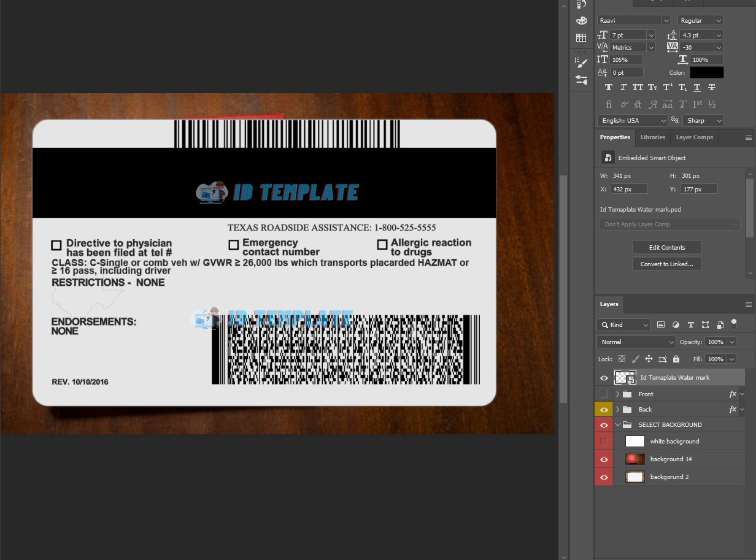Hide the SELECT BACKGROUND group
Viewport: 756px width, 560px height.
tap(604, 425)
